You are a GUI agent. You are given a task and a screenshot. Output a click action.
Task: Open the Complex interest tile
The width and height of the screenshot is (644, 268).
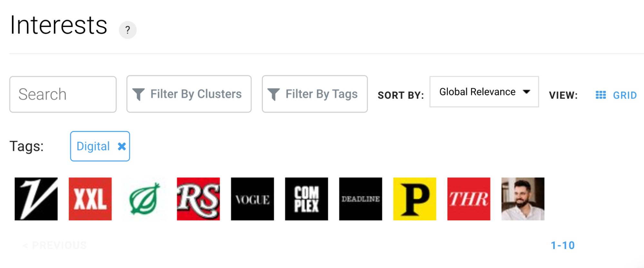(307, 199)
